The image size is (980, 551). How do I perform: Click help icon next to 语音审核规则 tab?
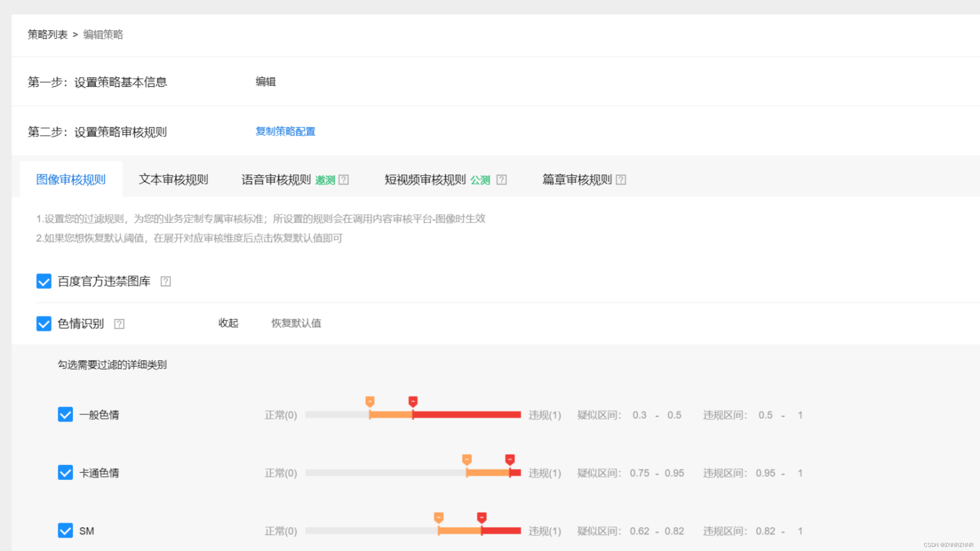[x=344, y=180]
